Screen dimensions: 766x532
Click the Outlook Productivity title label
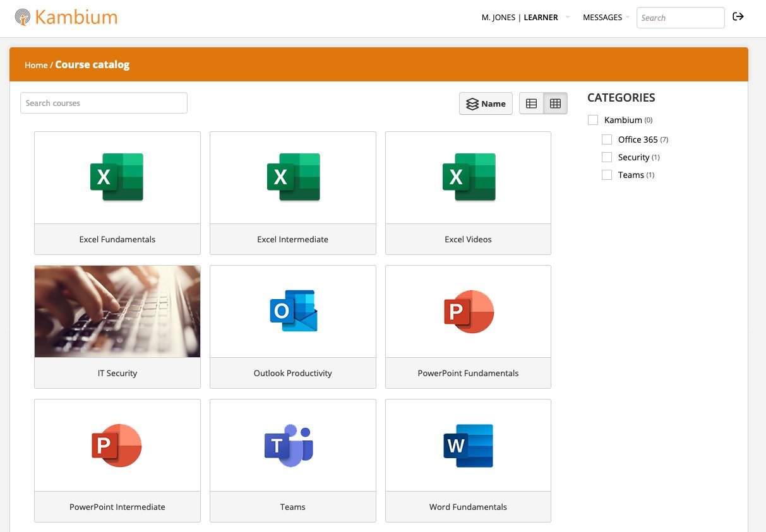click(293, 373)
